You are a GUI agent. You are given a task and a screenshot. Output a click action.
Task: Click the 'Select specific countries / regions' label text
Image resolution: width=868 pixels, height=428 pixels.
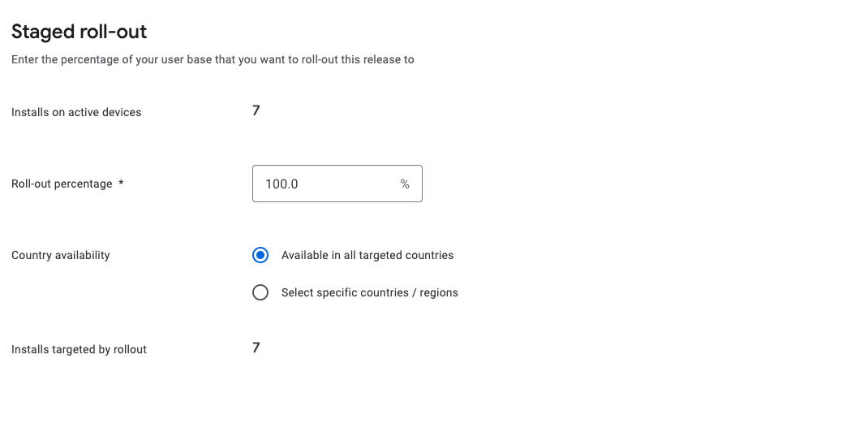coord(369,292)
